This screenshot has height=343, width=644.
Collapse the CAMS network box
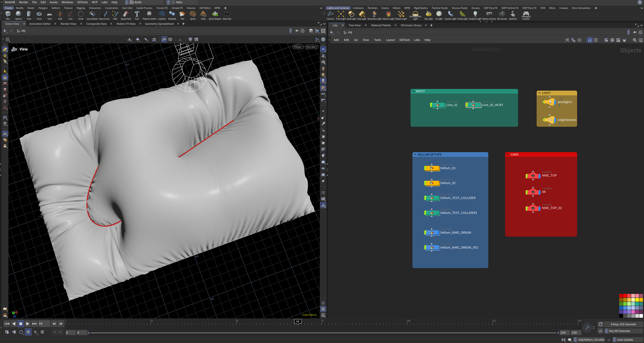(508, 155)
